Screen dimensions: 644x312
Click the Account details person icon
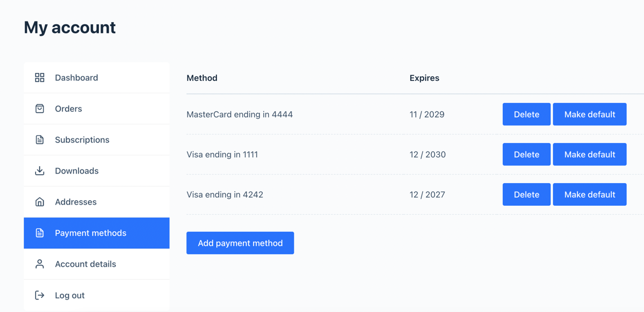(40, 264)
